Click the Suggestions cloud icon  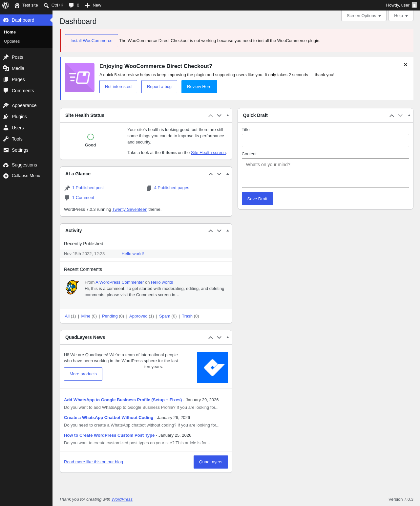[6, 165]
